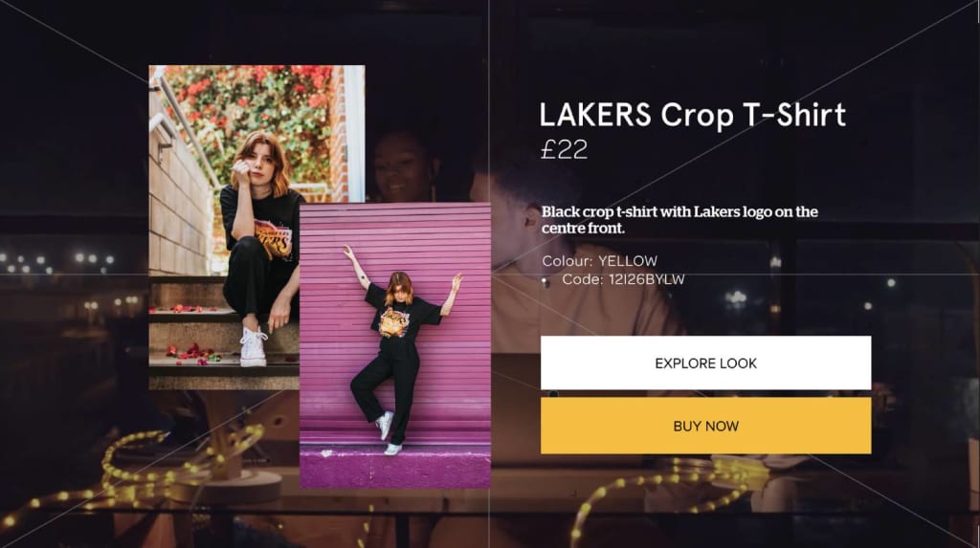Click the Lakers logo on the seated woman's shirt
This screenshot has width=980, height=548.
click(x=274, y=239)
